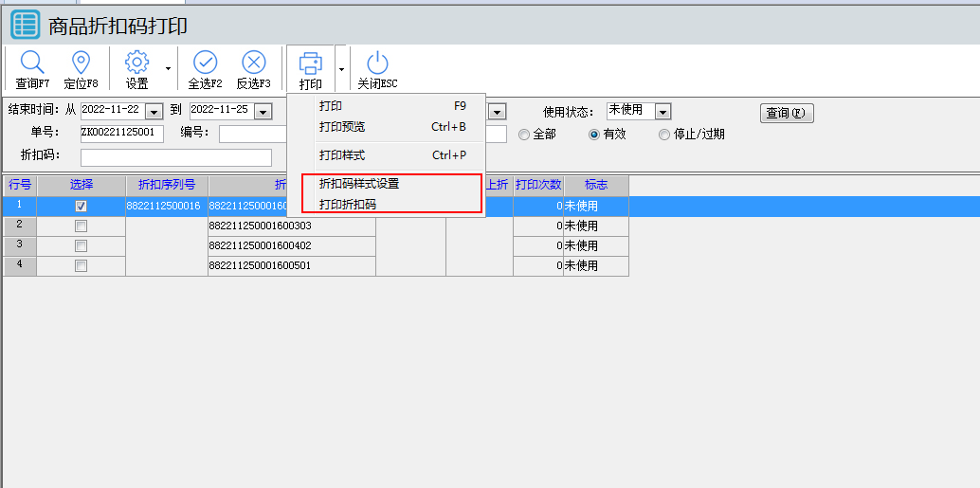980x488 pixels.
Task: Click 打印折扣码 in the menu
Action: (x=348, y=204)
